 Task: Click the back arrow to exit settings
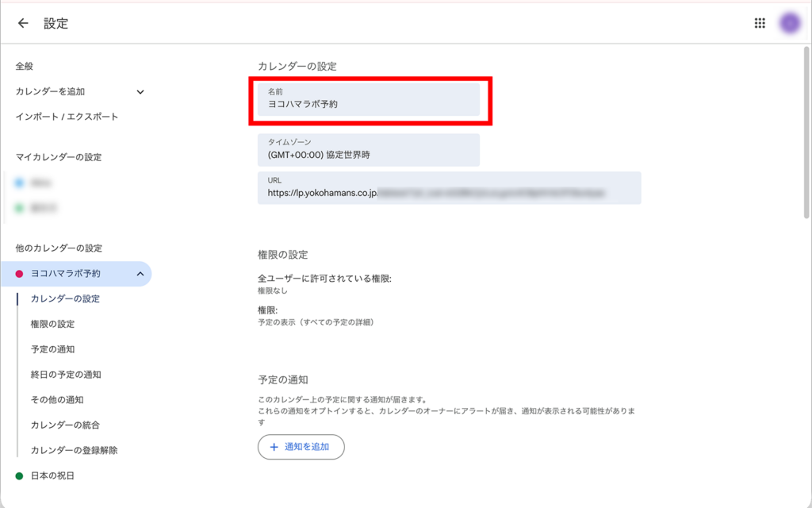click(22, 23)
